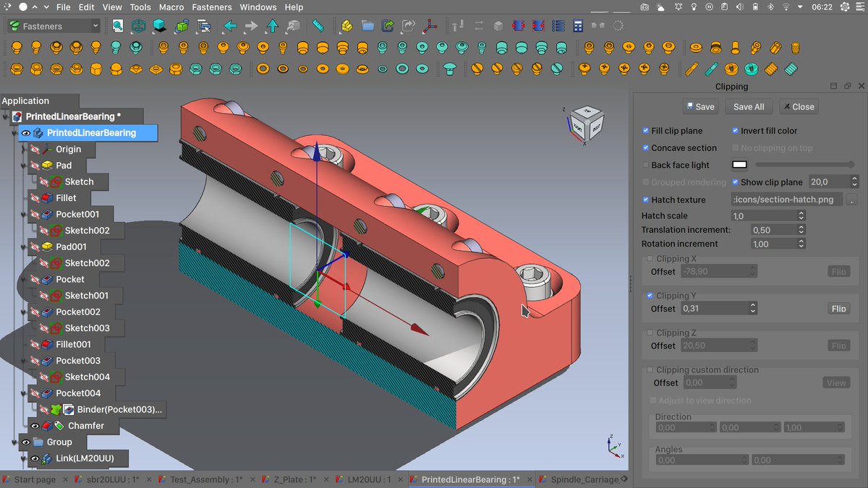Image resolution: width=868 pixels, height=488 pixels.
Task: Toggle visibility of the Chamfer feature
Action: pos(35,425)
